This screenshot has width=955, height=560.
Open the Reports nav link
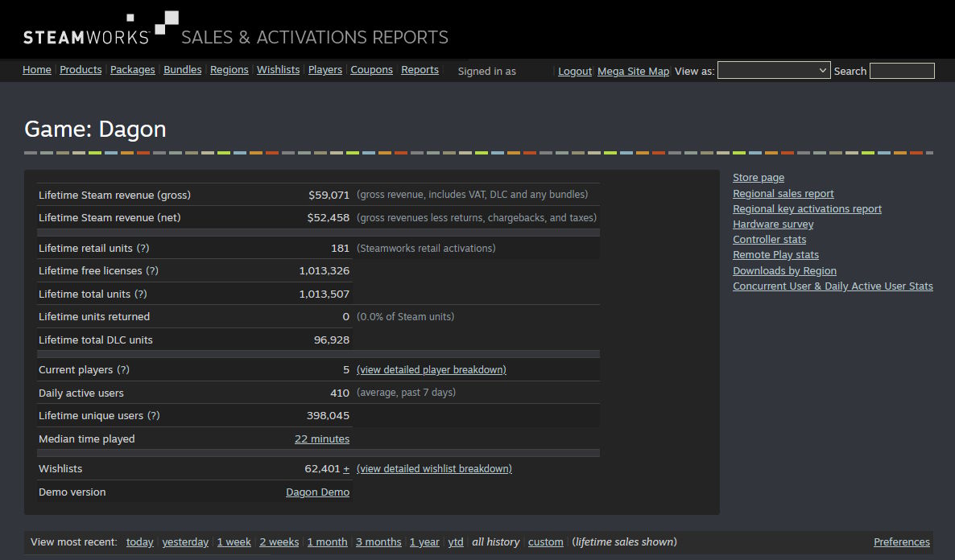(420, 69)
